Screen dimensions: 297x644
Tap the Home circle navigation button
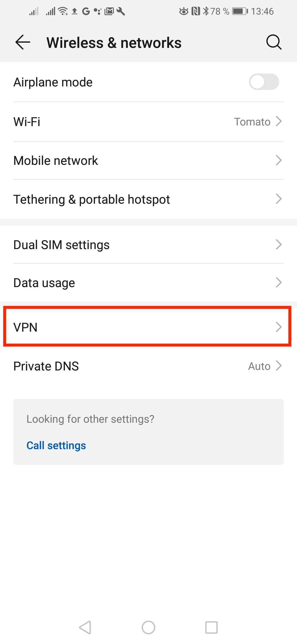coord(148,627)
